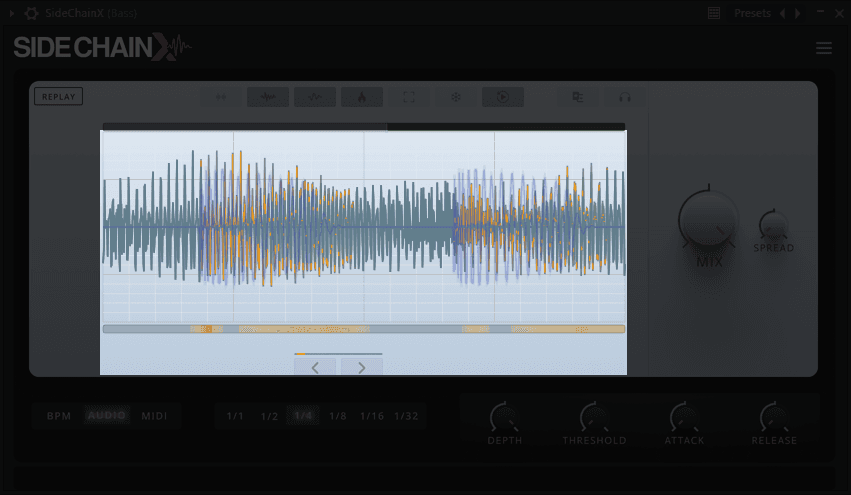Image resolution: width=851 pixels, height=495 pixels.
Task: Click the compare panels icon
Action: 578,97
